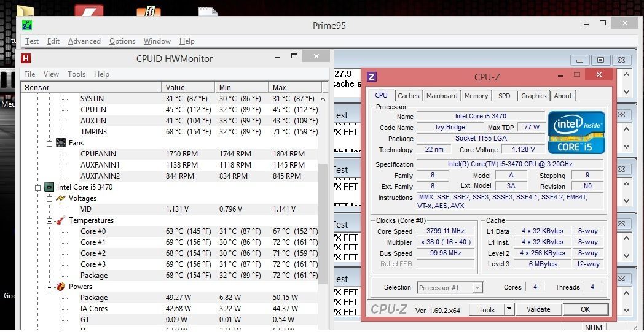This screenshot has width=644, height=332.
Task: Collapse the Intel Core i5 3470 node
Action: (37, 188)
